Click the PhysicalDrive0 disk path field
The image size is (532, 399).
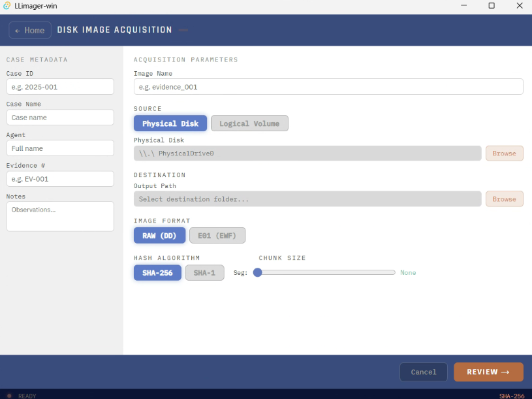pyautogui.click(x=307, y=153)
